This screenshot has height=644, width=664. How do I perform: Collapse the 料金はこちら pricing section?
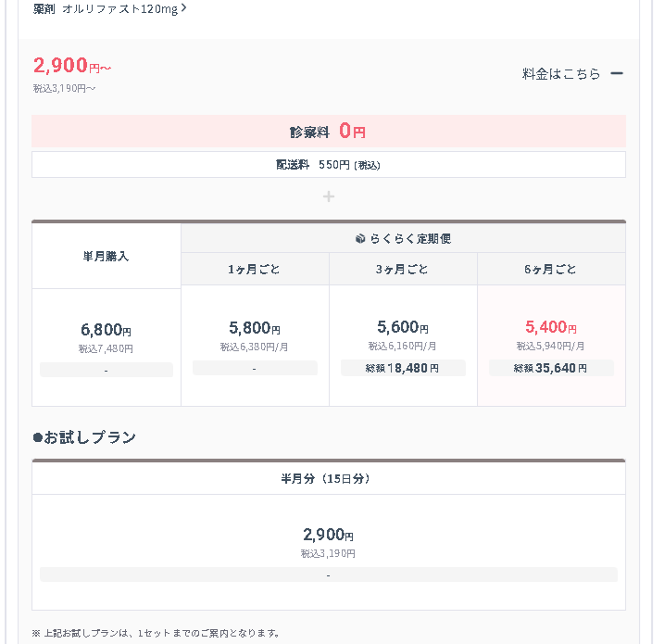click(x=572, y=74)
